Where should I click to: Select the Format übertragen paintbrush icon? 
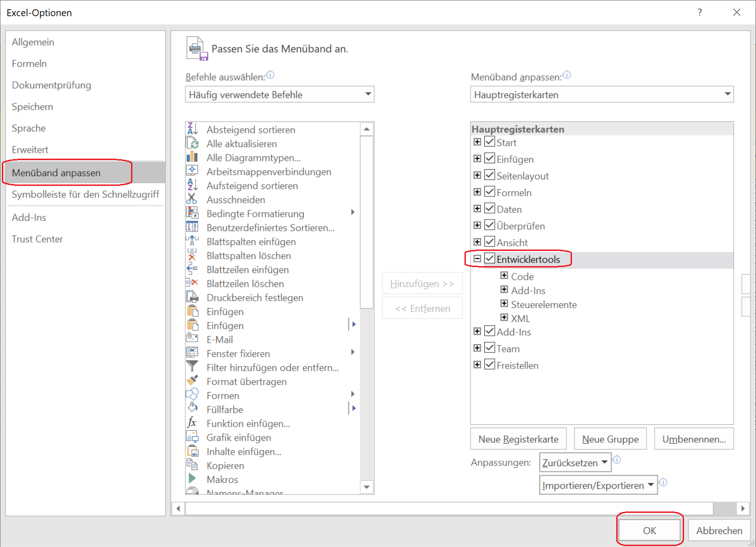click(x=192, y=381)
